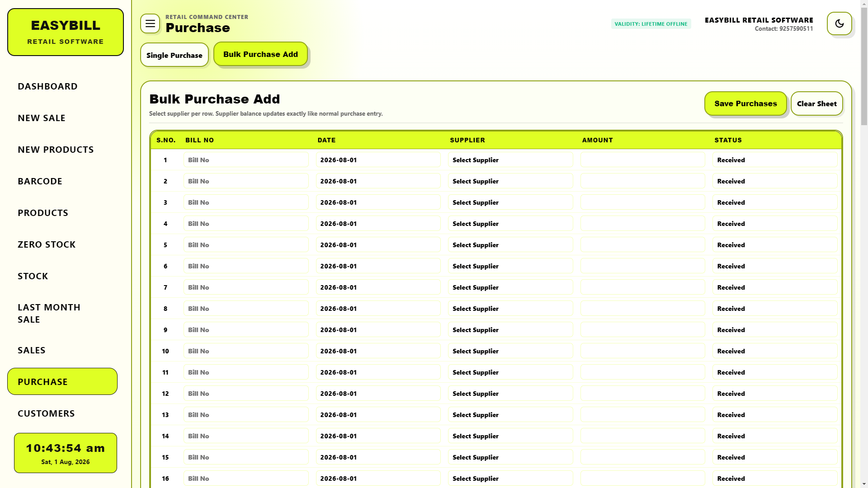
Task: Change status dropdown in row 7
Action: 775,287
